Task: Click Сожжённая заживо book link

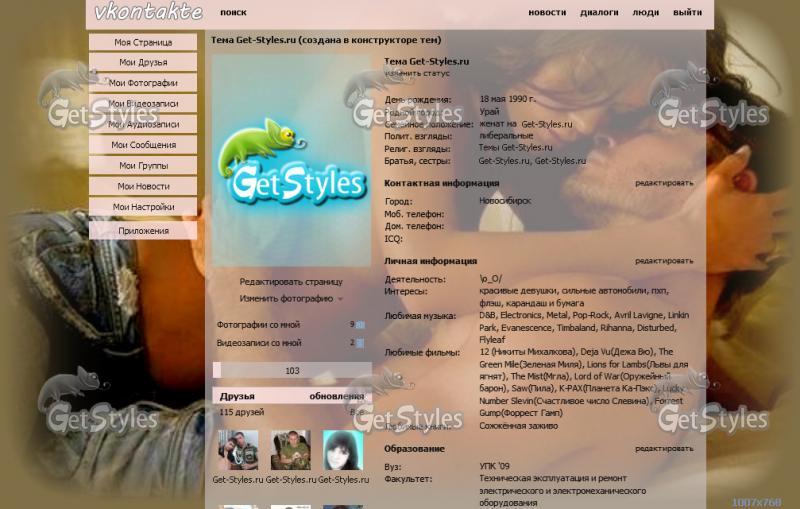Action: click(x=518, y=425)
